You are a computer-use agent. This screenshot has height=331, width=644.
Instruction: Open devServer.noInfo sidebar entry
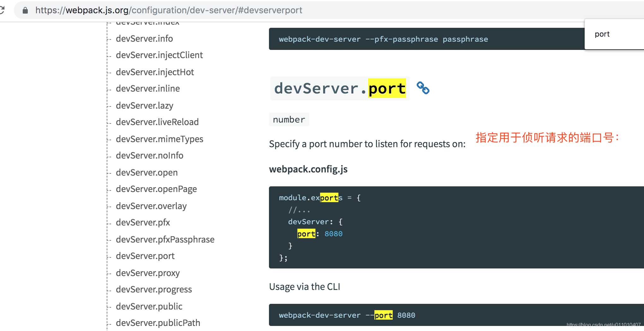(150, 155)
